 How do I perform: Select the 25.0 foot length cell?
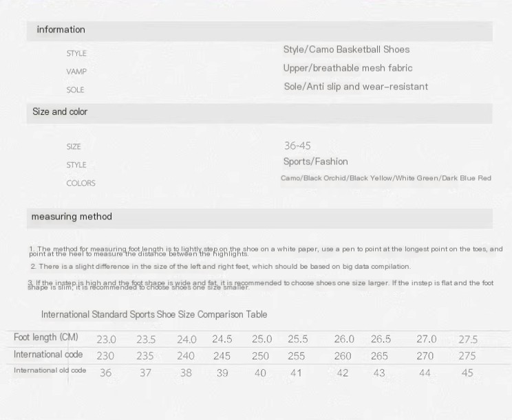coord(262,339)
